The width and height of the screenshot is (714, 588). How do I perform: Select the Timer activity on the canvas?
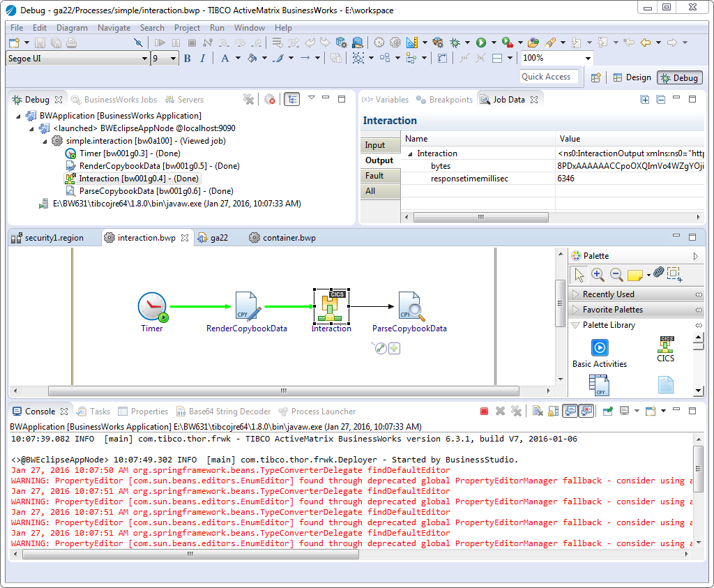[x=151, y=312]
